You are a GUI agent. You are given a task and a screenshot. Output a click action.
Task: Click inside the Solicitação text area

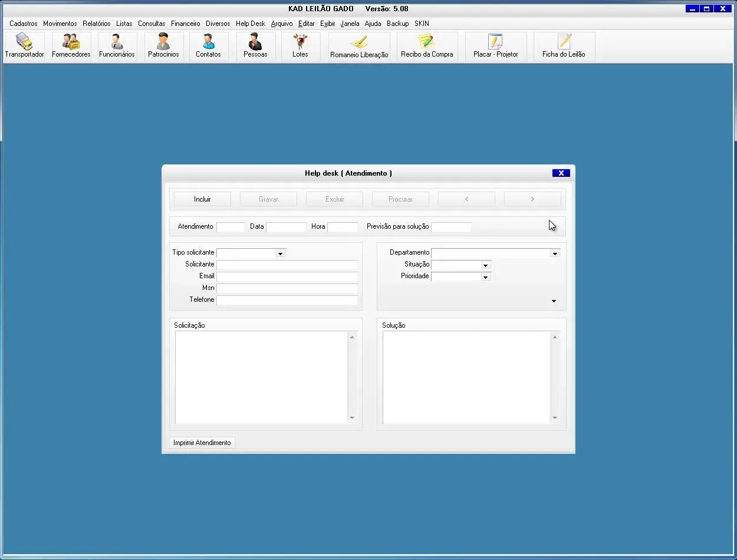pyautogui.click(x=261, y=377)
